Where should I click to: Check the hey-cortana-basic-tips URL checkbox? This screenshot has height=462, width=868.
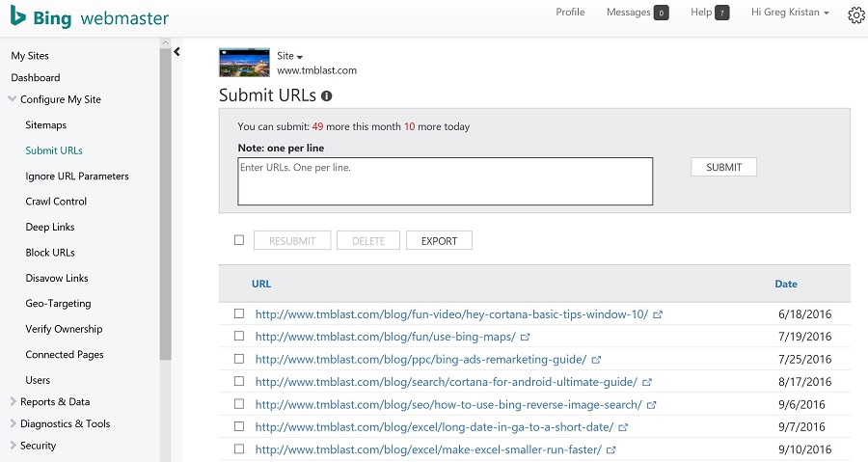[x=239, y=313]
